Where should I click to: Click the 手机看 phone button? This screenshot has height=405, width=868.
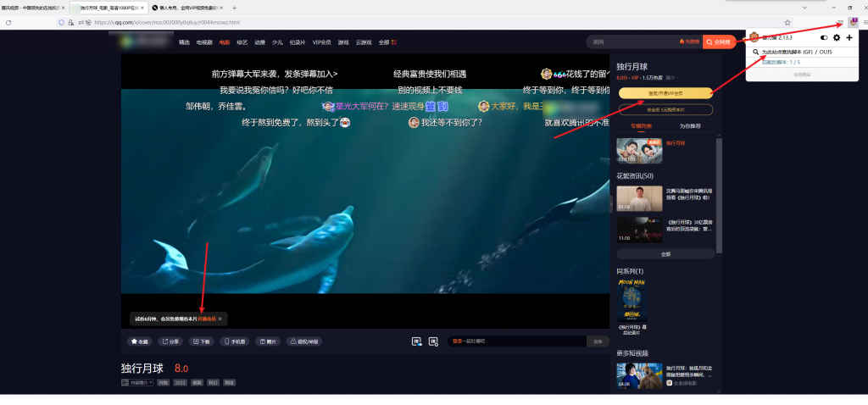(x=234, y=341)
